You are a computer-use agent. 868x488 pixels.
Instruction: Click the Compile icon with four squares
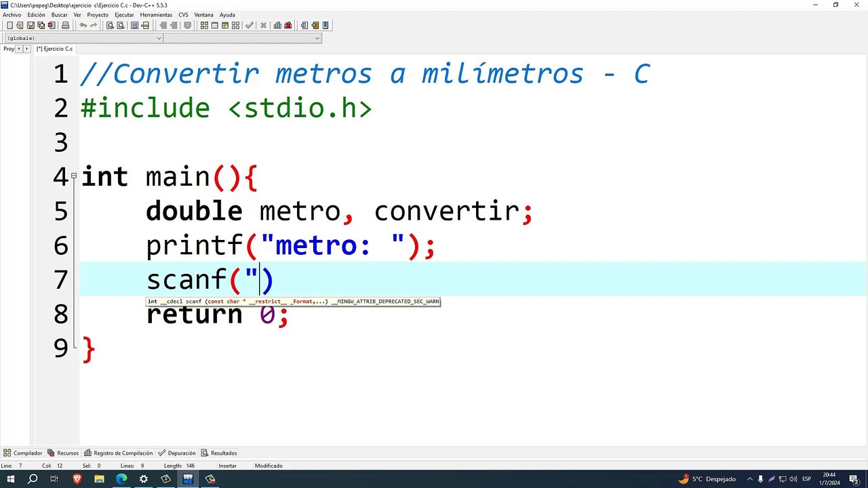click(204, 26)
